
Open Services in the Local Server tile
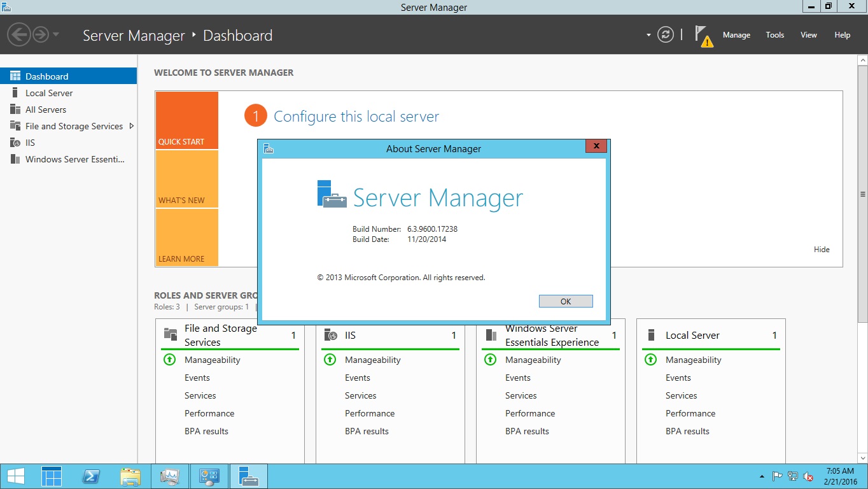pyautogui.click(x=682, y=395)
